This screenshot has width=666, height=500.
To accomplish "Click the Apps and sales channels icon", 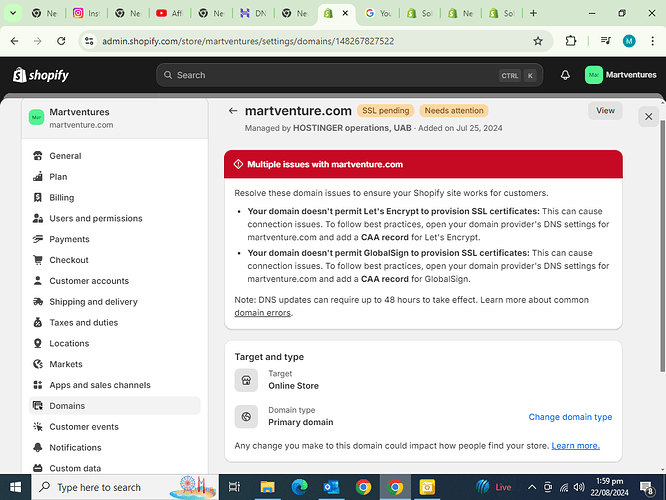I will coord(38,385).
